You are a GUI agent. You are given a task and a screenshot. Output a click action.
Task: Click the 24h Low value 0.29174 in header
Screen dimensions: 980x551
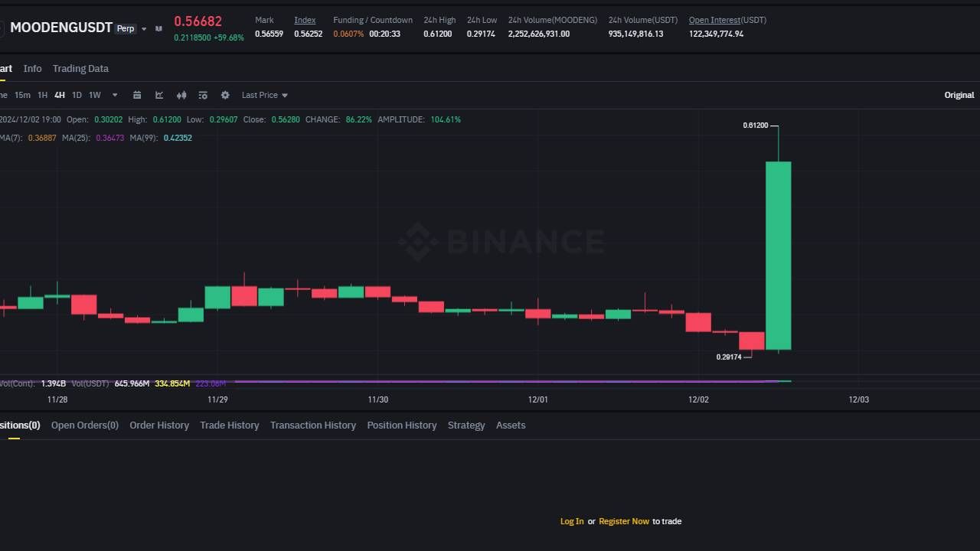point(481,34)
